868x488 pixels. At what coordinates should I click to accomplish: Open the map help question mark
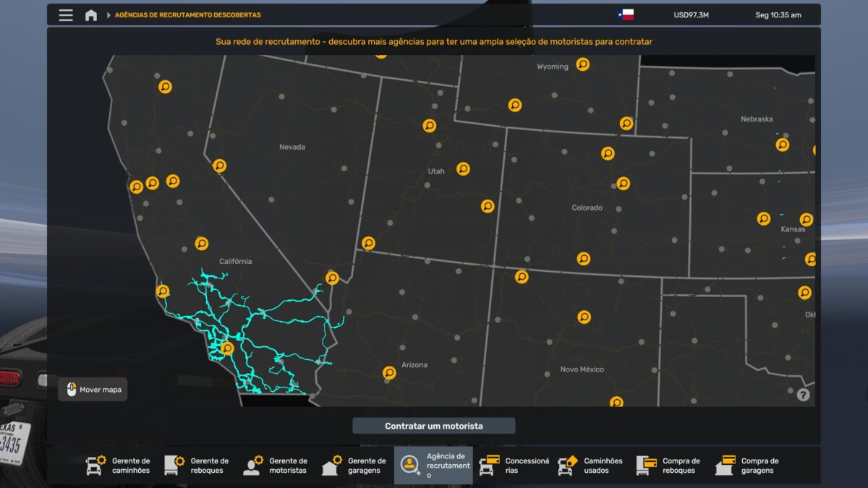tap(803, 395)
